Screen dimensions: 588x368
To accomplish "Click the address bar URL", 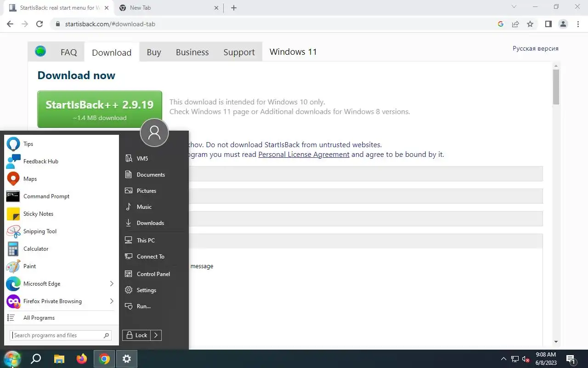I will 110,24.
